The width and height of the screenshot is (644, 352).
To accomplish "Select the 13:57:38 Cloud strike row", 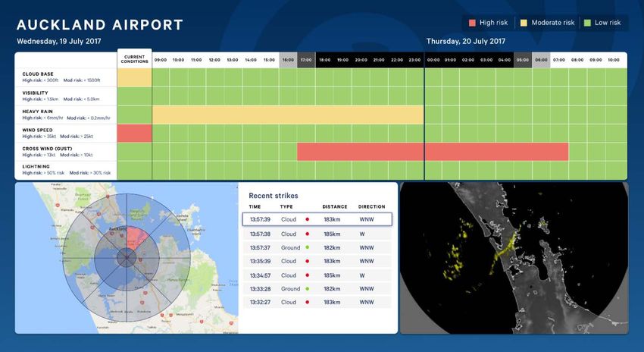I will (x=317, y=234).
